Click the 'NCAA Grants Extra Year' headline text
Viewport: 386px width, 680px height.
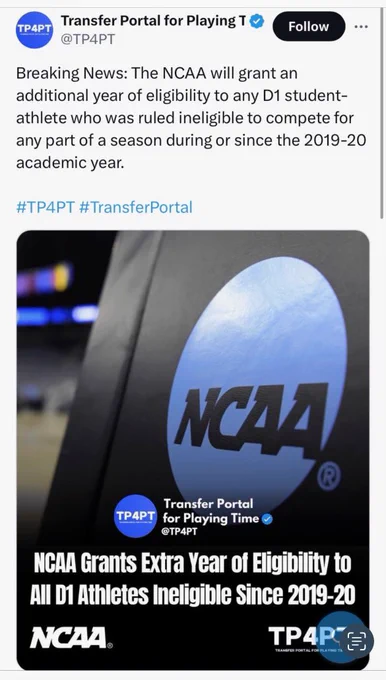coord(193,579)
